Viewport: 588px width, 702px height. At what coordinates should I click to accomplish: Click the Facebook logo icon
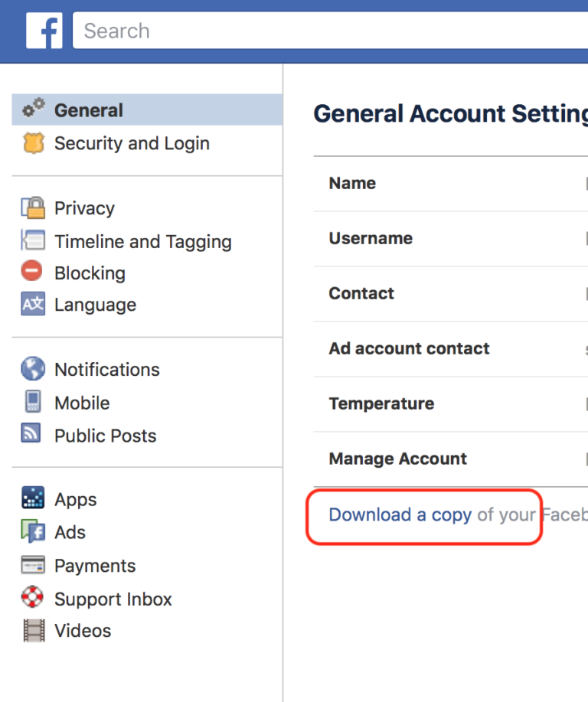(x=44, y=31)
